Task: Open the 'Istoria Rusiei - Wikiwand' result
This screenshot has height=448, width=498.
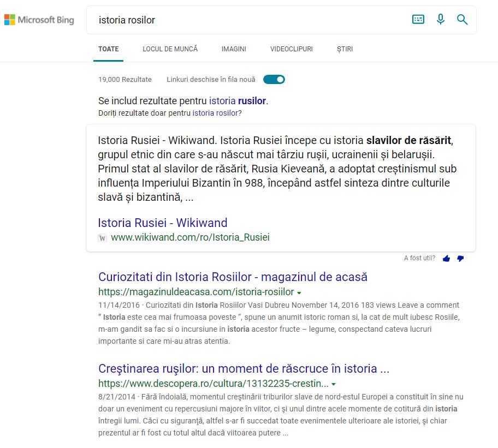Action: click(163, 223)
